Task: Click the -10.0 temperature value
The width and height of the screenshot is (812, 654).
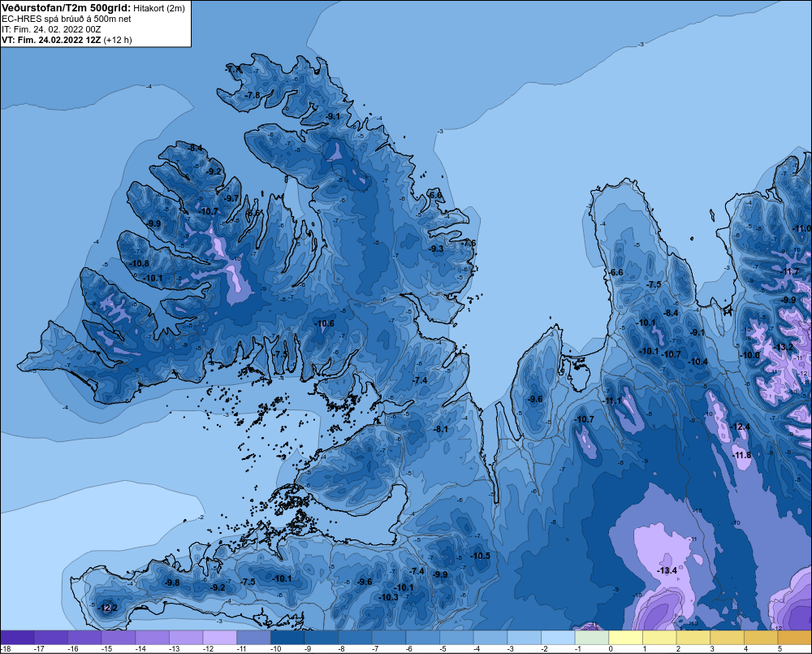Action: coord(750,355)
